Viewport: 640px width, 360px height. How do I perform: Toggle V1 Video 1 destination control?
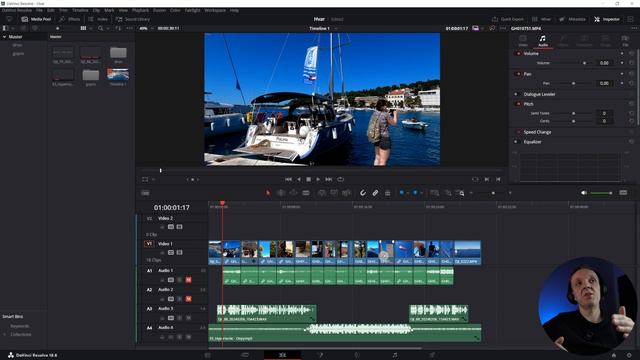(149, 244)
